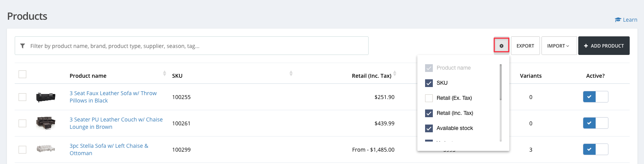Select all products with header checkbox

tap(22, 74)
